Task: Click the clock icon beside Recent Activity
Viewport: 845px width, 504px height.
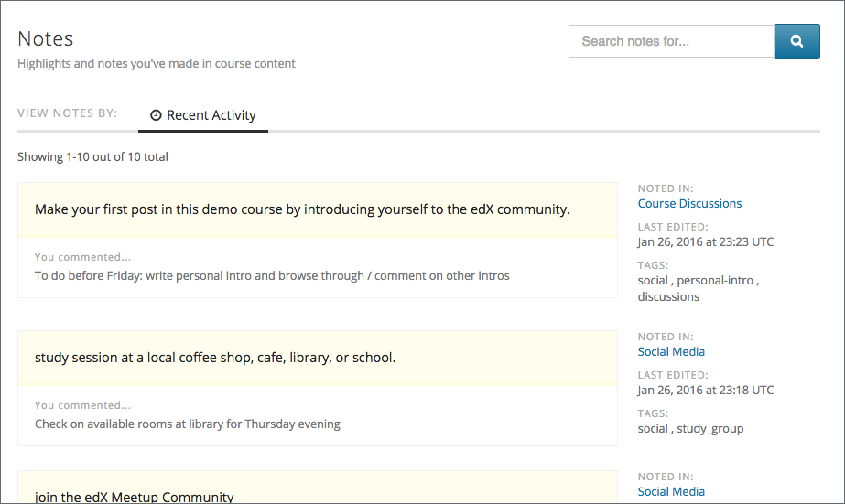Action: point(156,115)
